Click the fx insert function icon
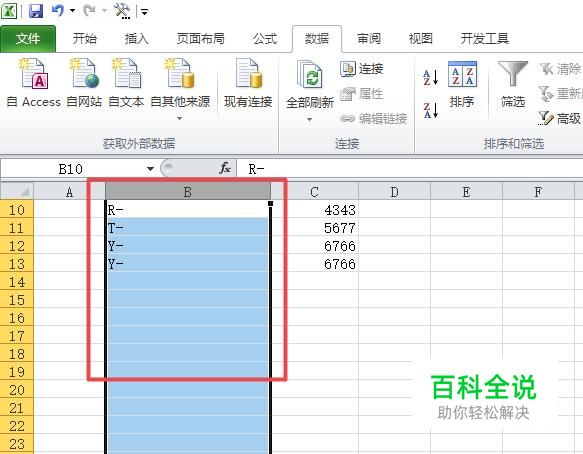The width and height of the screenshot is (583, 454). (x=225, y=168)
